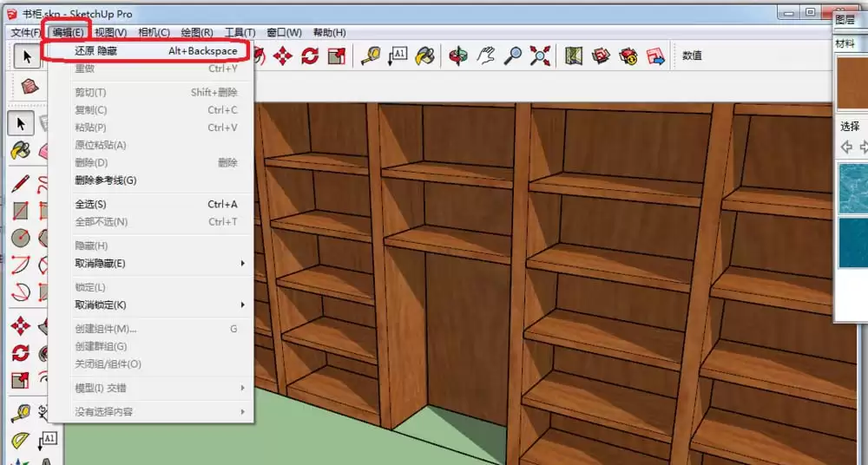Viewport: 868px width, 465px height.
Task: Select the arrow Select tool in top toolbar
Action: [x=27, y=56]
